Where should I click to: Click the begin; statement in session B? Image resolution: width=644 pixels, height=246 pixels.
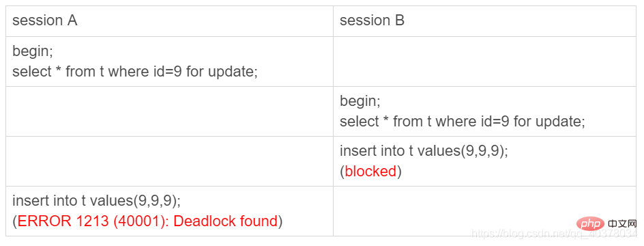click(x=360, y=101)
